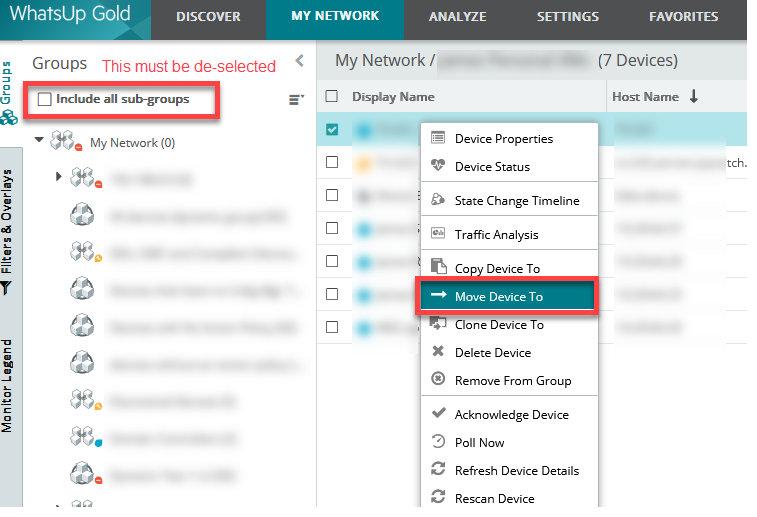Click the Refresh Device Details arrows icon
757x517 pixels.
[x=438, y=469]
